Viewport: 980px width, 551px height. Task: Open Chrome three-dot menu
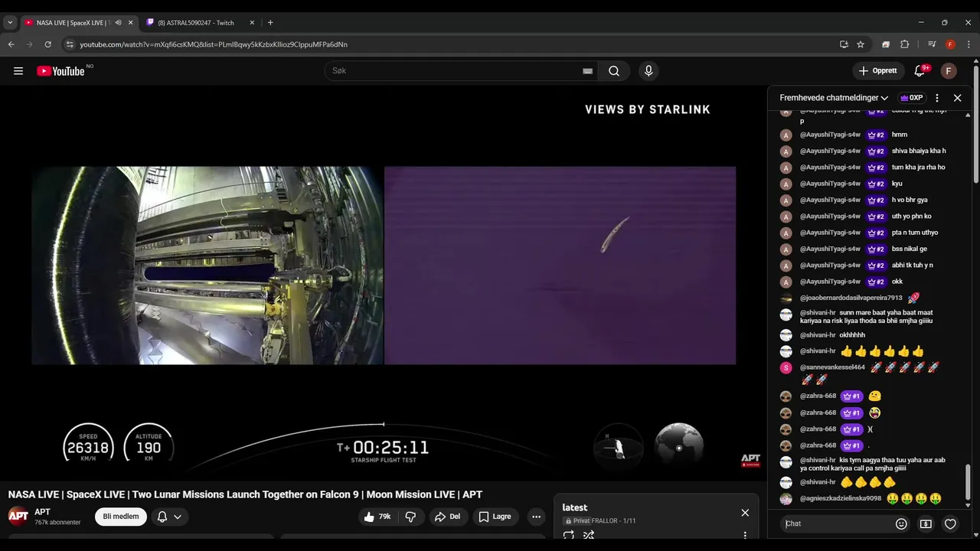click(969, 44)
